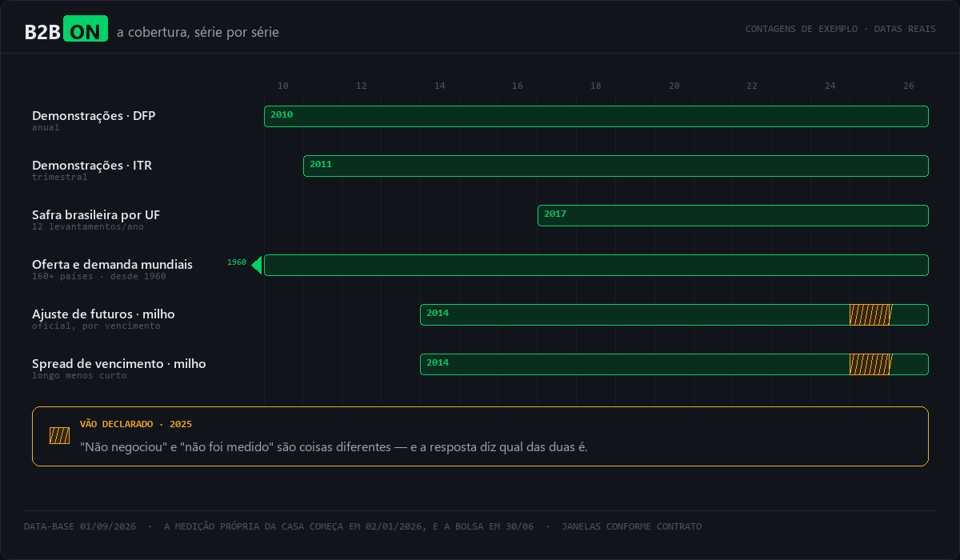
Task: Click the green 1960 left-arrow marker
Action: click(257, 265)
